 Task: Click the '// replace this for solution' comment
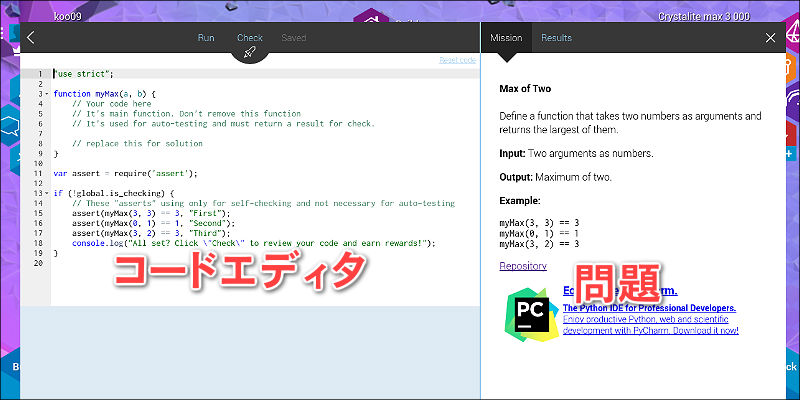(x=137, y=144)
